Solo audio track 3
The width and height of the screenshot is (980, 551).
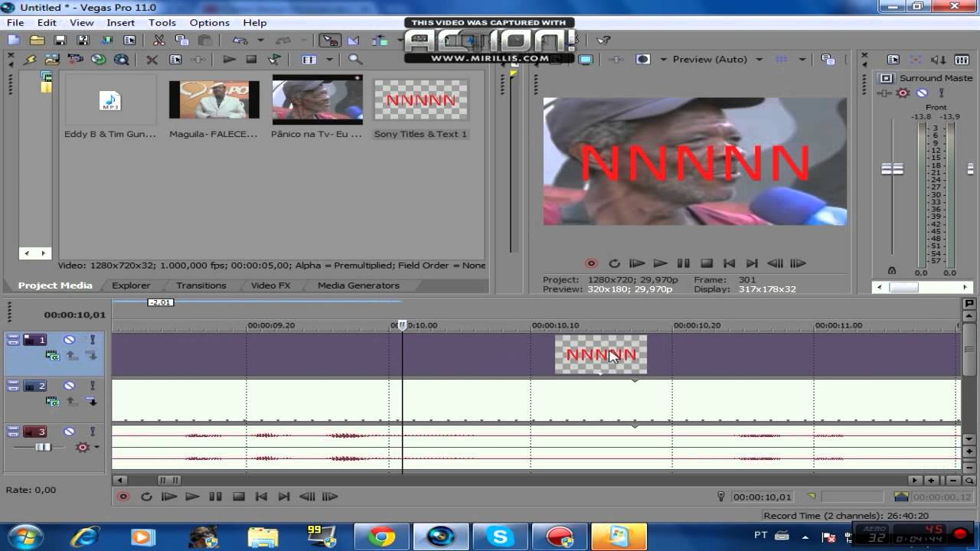92,432
